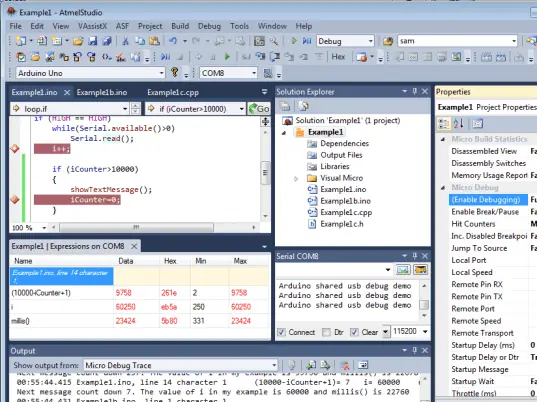Click the Copy icon in toolbar

(x=140, y=41)
